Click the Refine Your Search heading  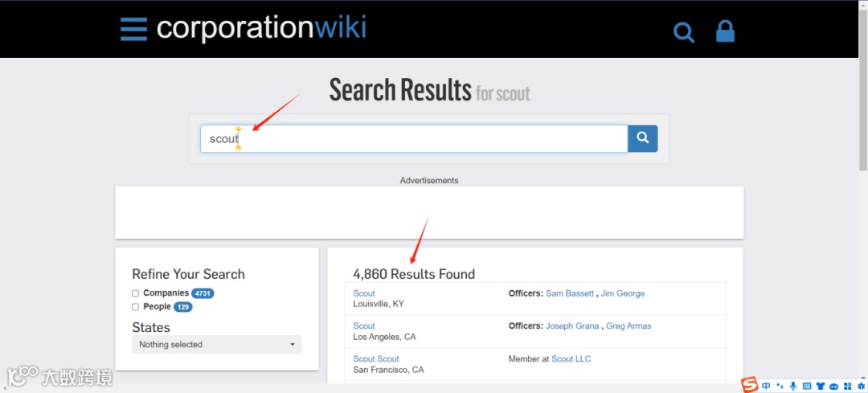click(188, 274)
